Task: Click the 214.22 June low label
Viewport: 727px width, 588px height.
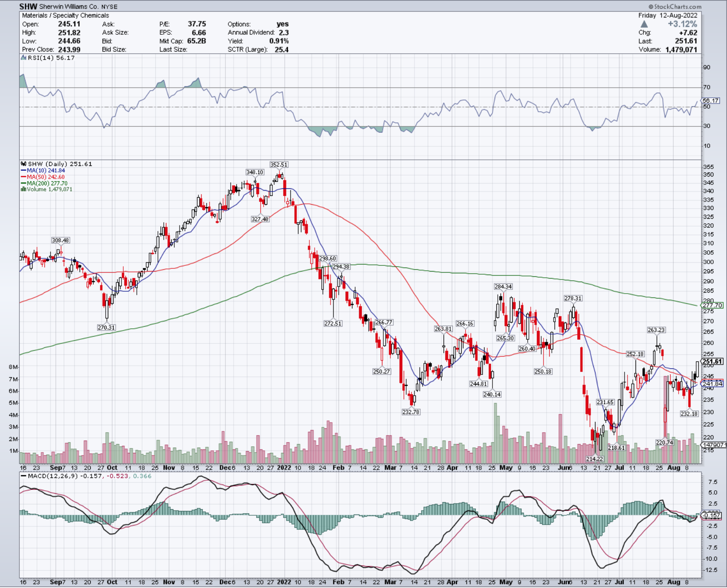Action: point(595,459)
